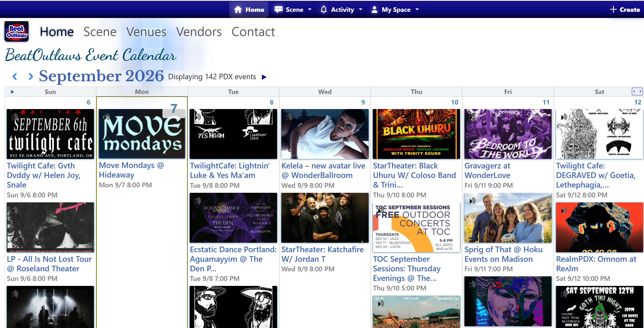Click the Black Uhuru poster thumbnail
Viewport: 644px width, 328px height.
pos(416,134)
